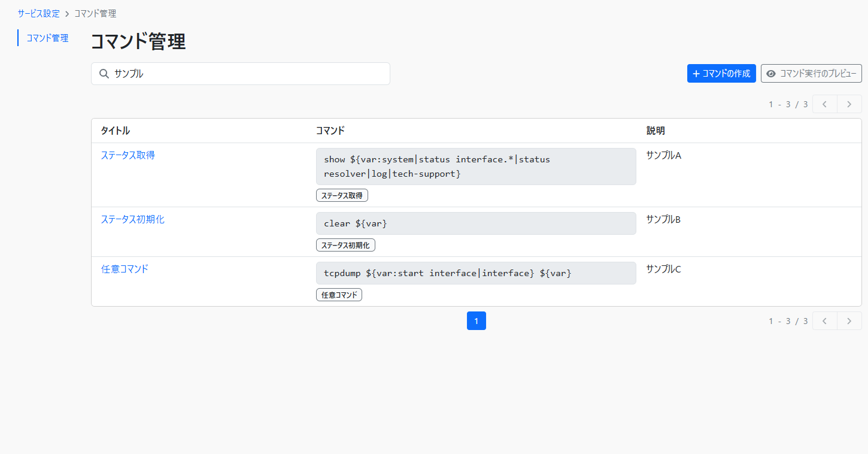Open the コマンド管理 sidebar item
The height and width of the screenshot is (454, 868).
pyautogui.click(x=47, y=38)
